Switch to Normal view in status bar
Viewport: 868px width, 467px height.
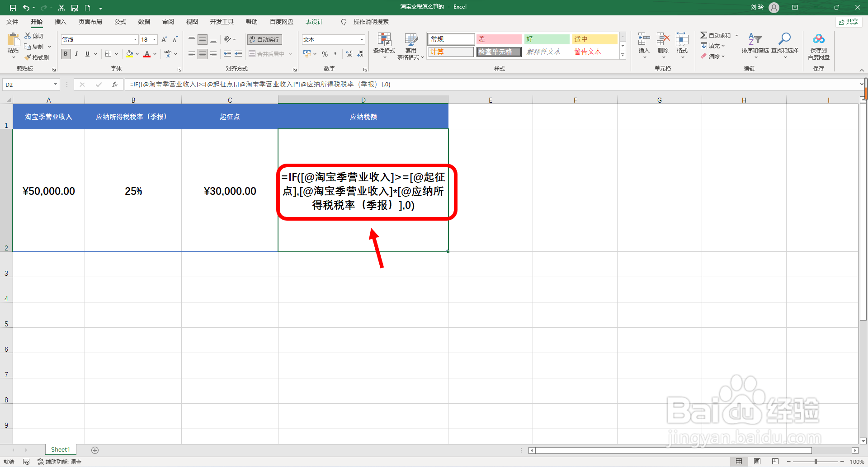(x=739, y=462)
